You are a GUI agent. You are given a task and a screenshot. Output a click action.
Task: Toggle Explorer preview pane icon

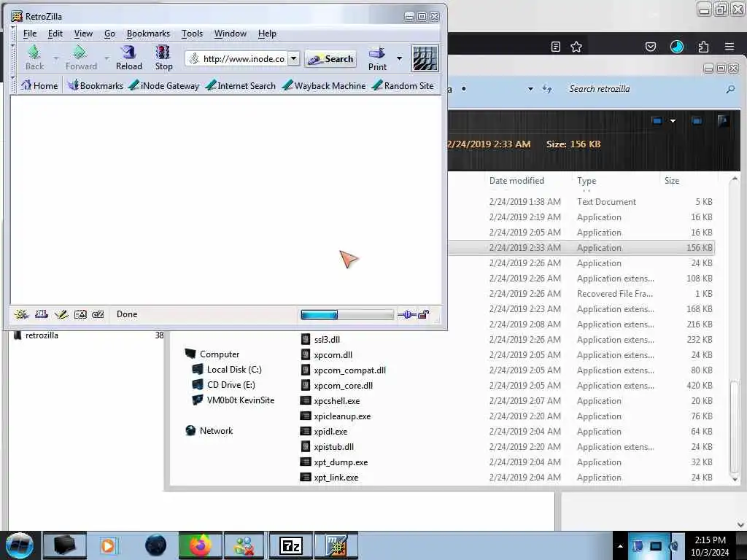click(697, 121)
